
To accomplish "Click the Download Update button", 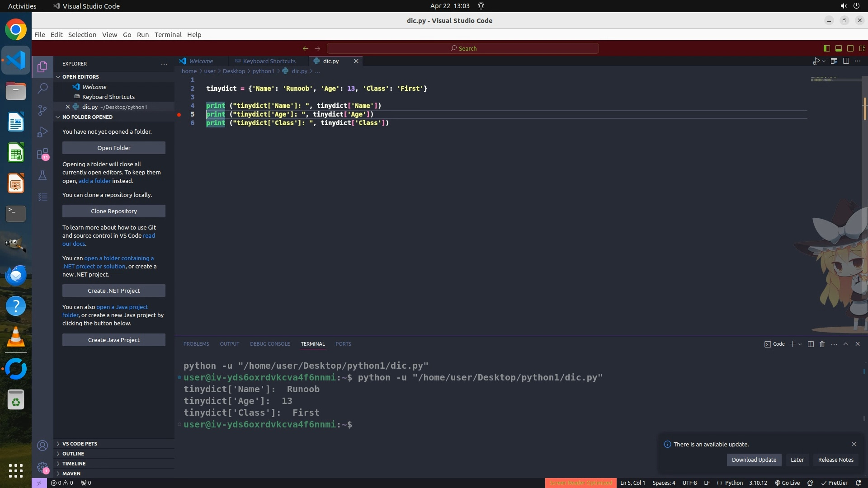I will [x=754, y=460].
